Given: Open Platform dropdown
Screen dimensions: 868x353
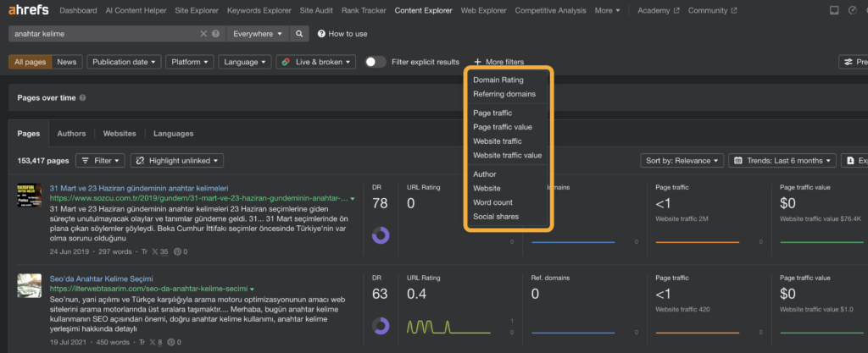Looking at the screenshot, I should point(189,62).
